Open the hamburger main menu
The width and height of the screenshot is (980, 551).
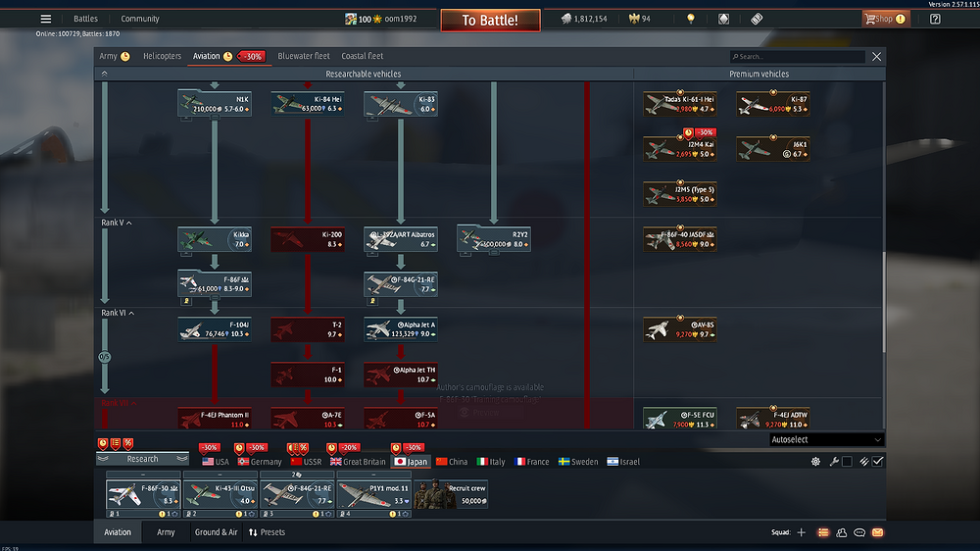click(46, 19)
